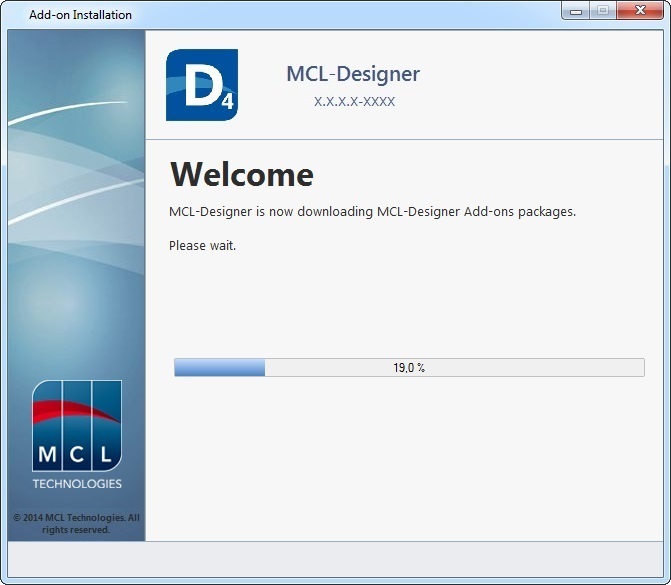Click the disabled maximize button in title bar
The image size is (671, 585).
click(602, 11)
